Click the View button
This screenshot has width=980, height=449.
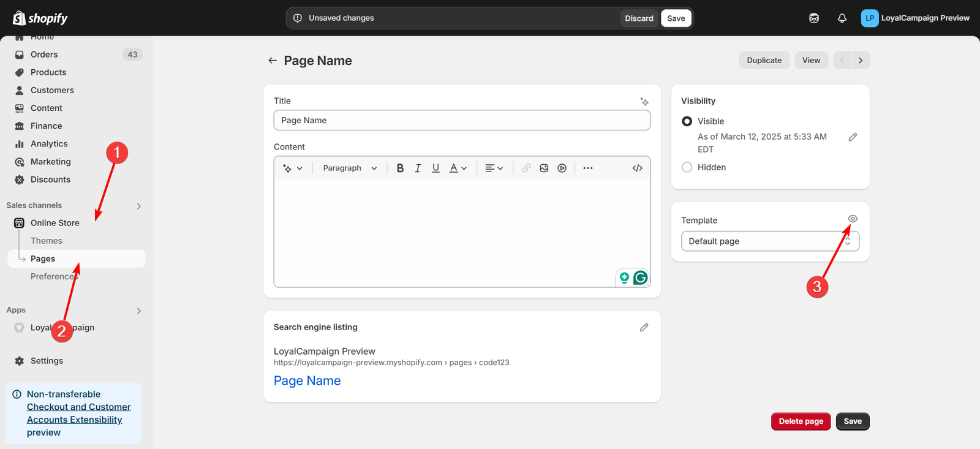point(811,60)
